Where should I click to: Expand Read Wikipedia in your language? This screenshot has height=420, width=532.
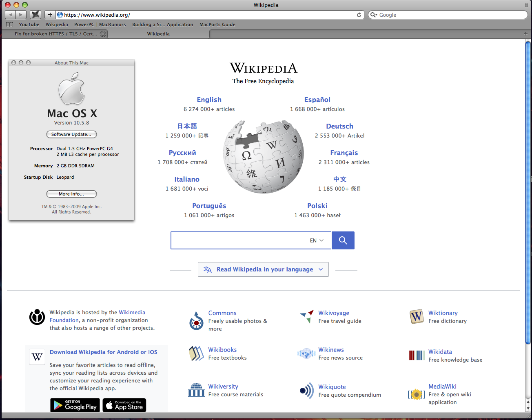pyautogui.click(x=263, y=269)
